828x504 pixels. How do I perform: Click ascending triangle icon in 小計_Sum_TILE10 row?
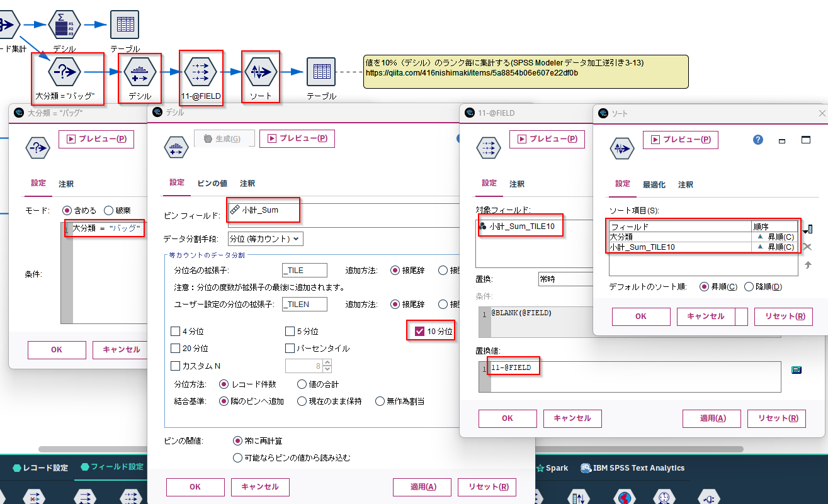[x=760, y=247]
